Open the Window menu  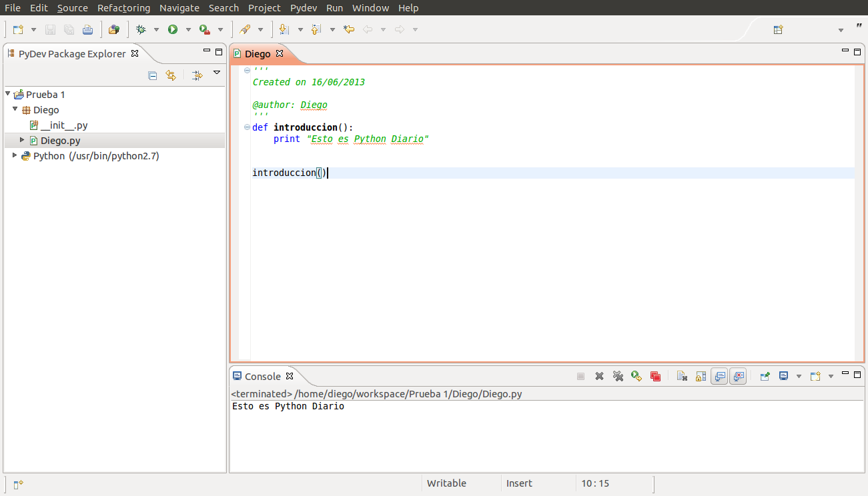point(370,8)
